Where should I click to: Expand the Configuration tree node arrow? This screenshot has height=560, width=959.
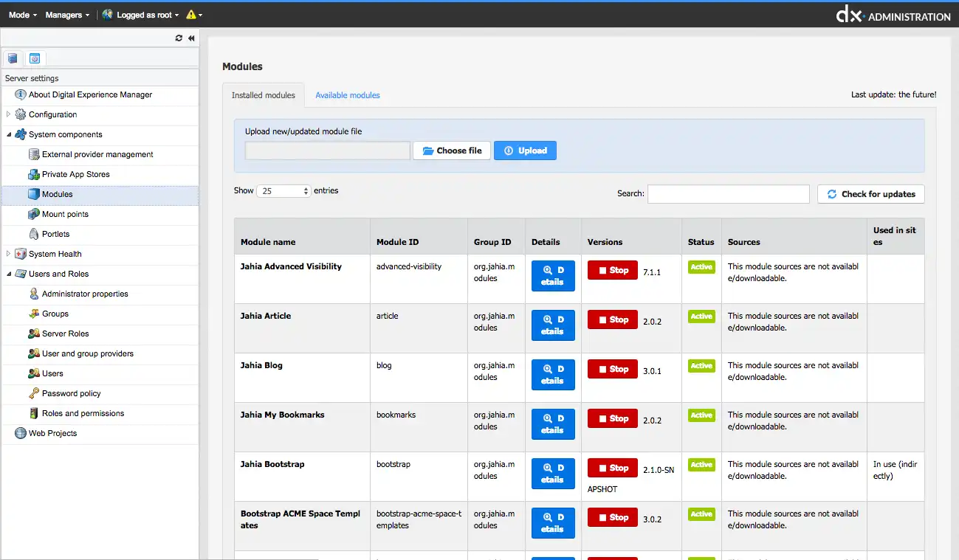coord(9,114)
